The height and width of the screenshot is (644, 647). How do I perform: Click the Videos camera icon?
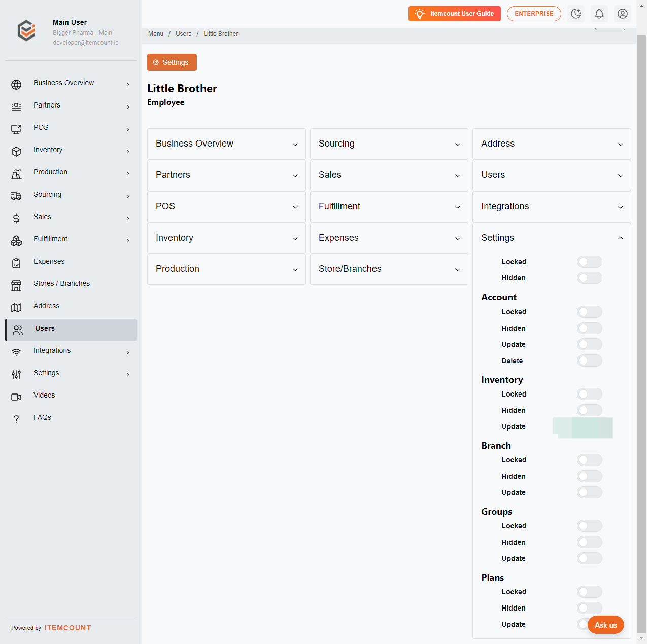pos(16,397)
